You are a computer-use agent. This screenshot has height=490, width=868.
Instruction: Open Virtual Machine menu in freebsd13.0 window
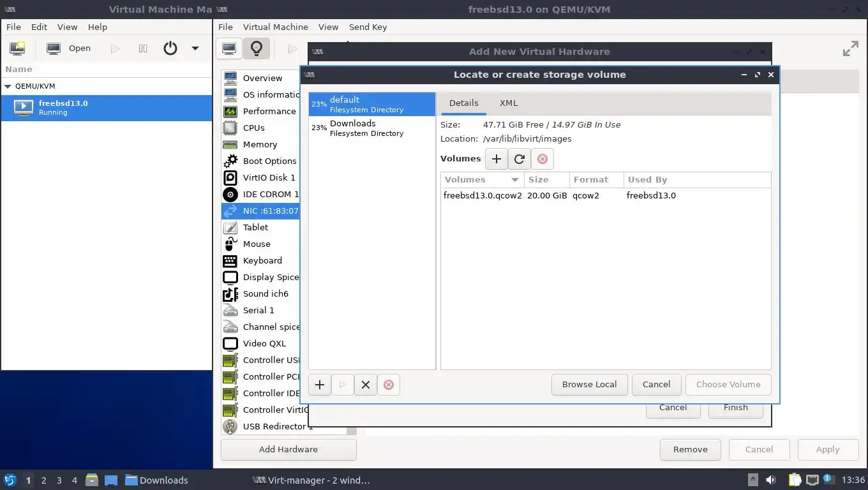[275, 27]
